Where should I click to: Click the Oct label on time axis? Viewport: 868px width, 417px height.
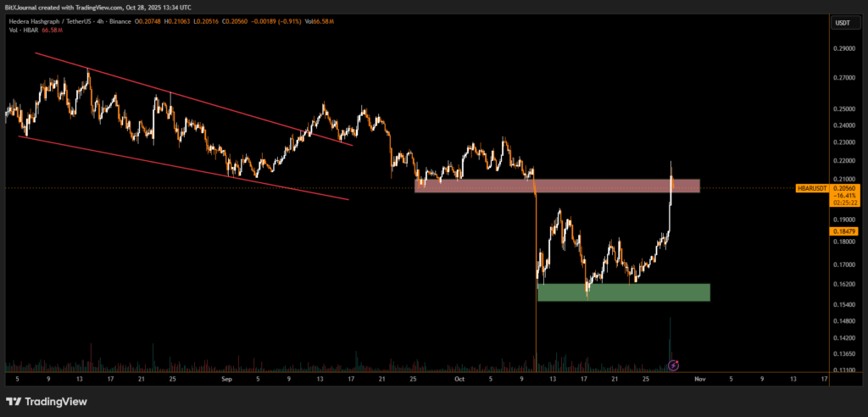[459, 380]
